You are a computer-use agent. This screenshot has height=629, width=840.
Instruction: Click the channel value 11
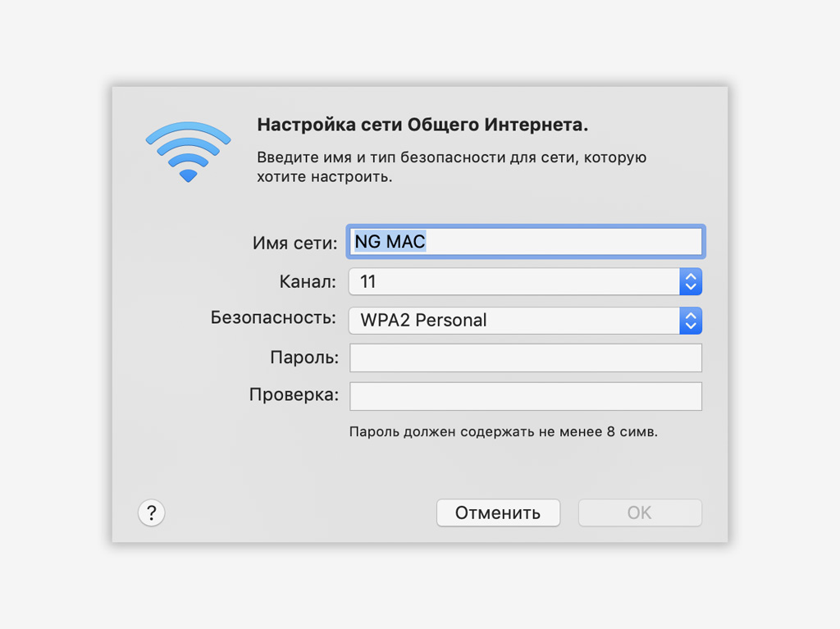click(368, 281)
